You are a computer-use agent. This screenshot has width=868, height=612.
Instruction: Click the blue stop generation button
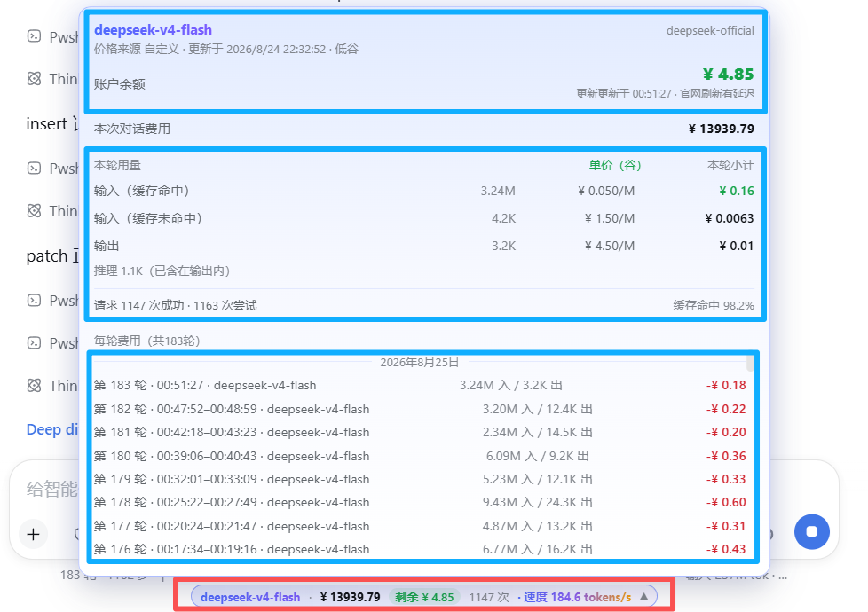click(811, 532)
